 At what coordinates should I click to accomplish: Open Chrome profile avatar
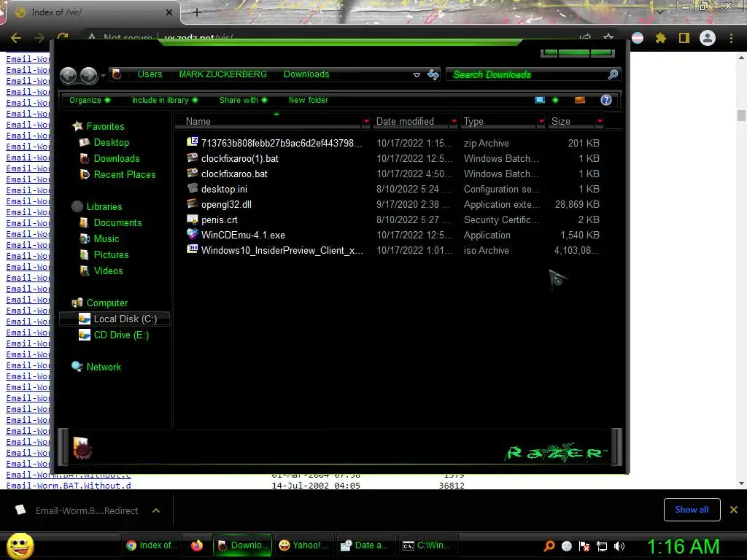[x=708, y=38]
